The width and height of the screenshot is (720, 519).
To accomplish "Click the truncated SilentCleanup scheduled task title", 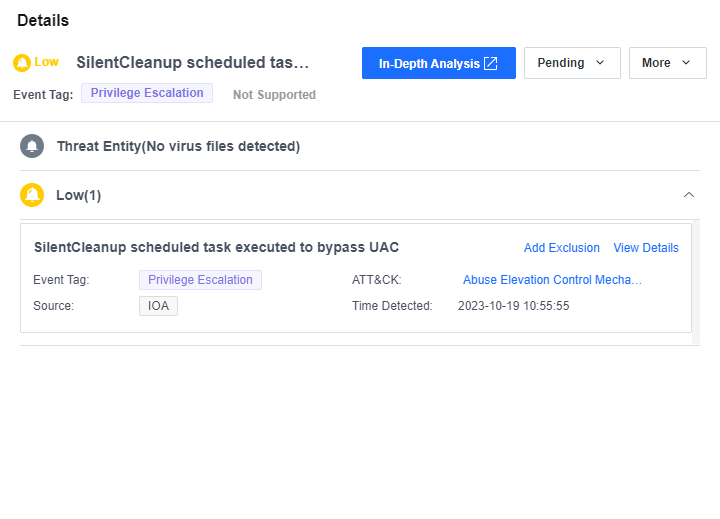I will tap(192, 63).
